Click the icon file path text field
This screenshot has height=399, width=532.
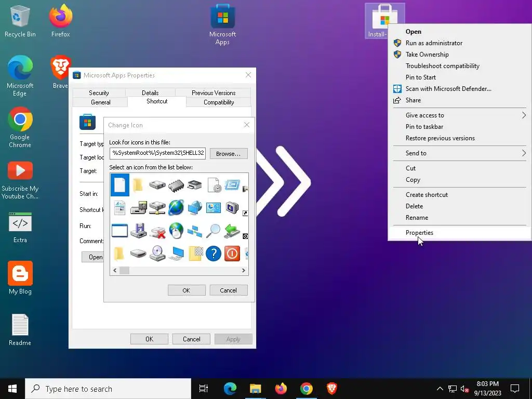157,153
